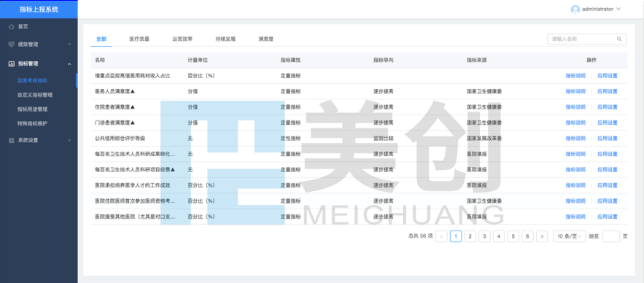Image resolution: width=644 pixels, height=283 pixels.
Task: Click the home icon beside 首页
Action: click(12, 27)
